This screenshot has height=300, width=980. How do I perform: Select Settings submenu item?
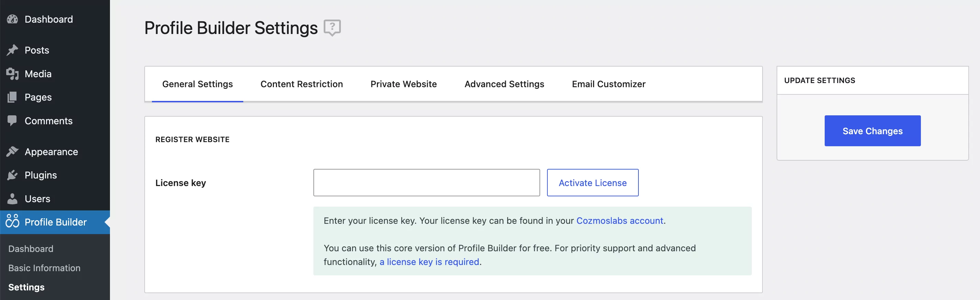(x=26, y=287)
